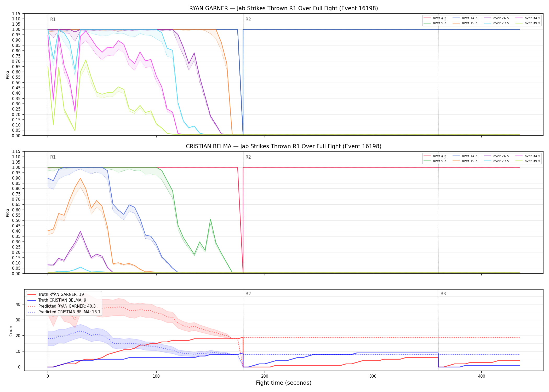This screenshot has height=392, width=549.
Task: Click the R1 marker in Ryan Garner chart
Action: (53, 19)
